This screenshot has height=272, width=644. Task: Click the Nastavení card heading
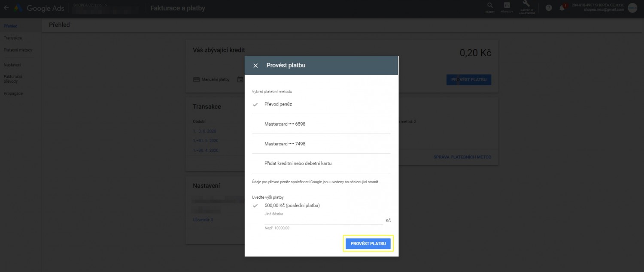point(207,186)
